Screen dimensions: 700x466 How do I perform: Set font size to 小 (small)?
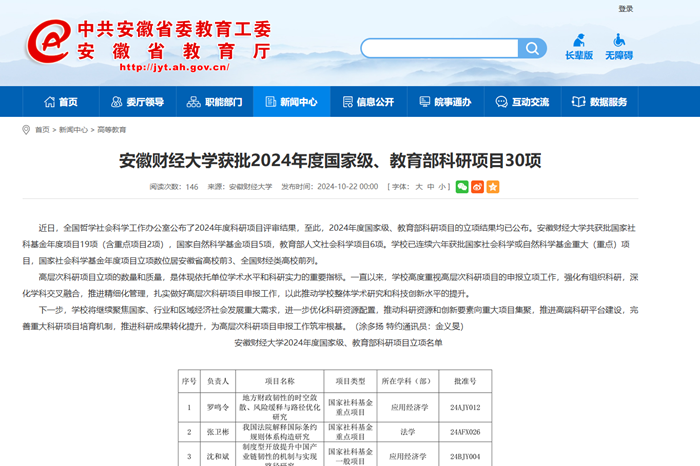point(443,187)
